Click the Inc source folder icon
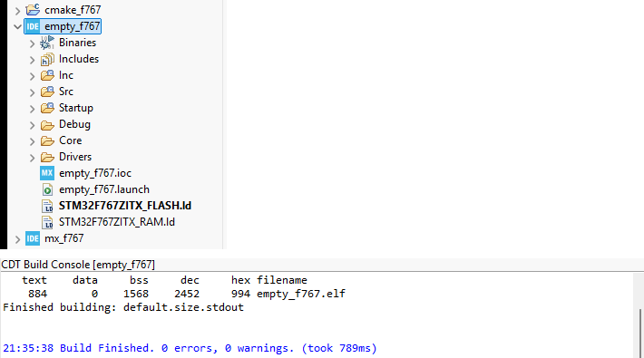 [x=47, y=75]
